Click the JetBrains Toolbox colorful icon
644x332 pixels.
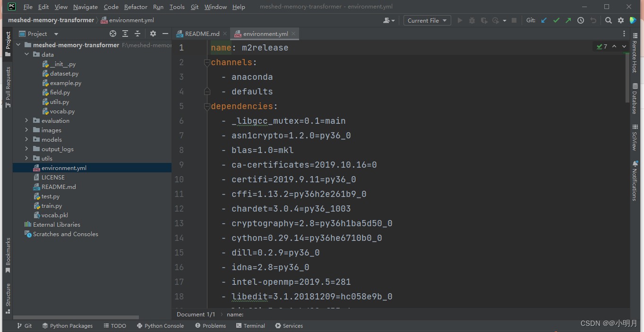pos(633,20)
